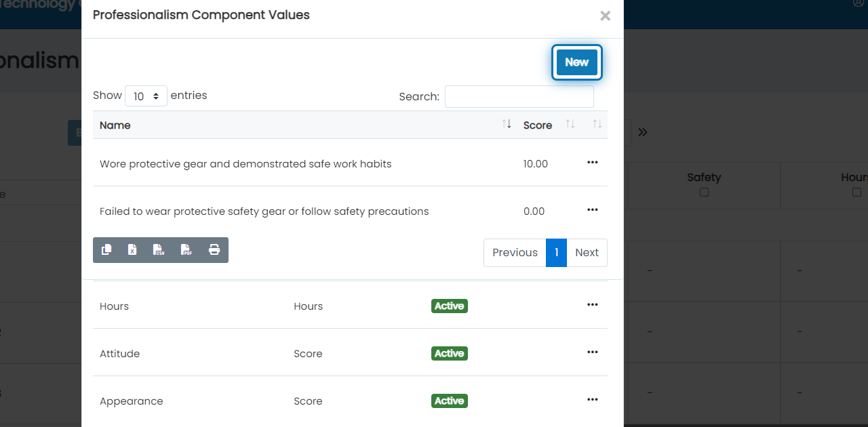Select page 1 in pagination
This screenshot has width=868, height=427.
(x=556, y=253)
